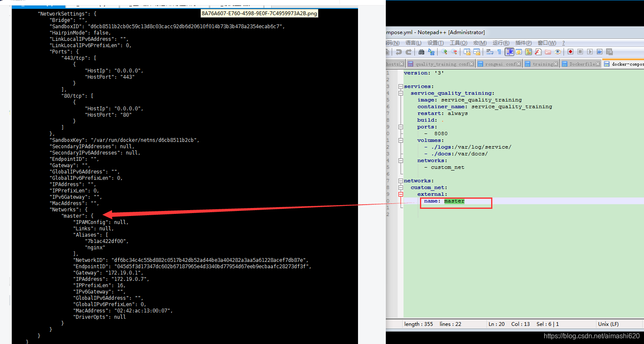Click the user-defined language icon

(x=519, y=52)
